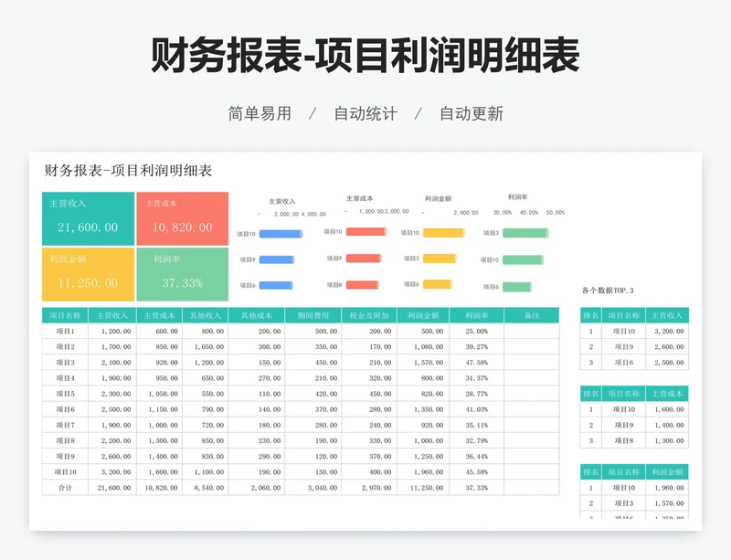Screen dimensions: 731x560
Task: Select 利润金额 header in top-3 table
Action: tap(667, 472)
